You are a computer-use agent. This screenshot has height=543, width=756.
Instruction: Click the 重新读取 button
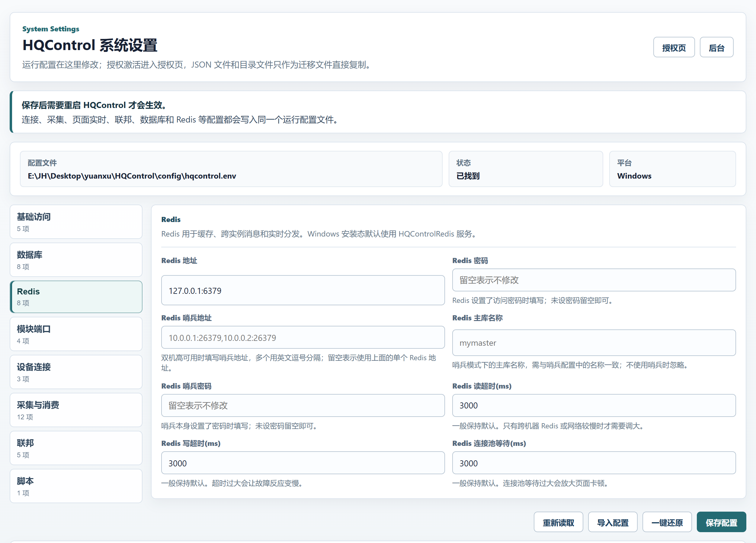tap(558, 522)
